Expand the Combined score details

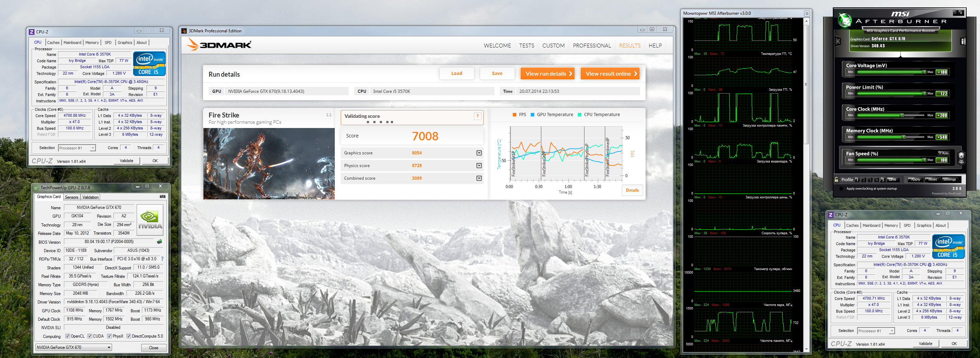[479, 178]
